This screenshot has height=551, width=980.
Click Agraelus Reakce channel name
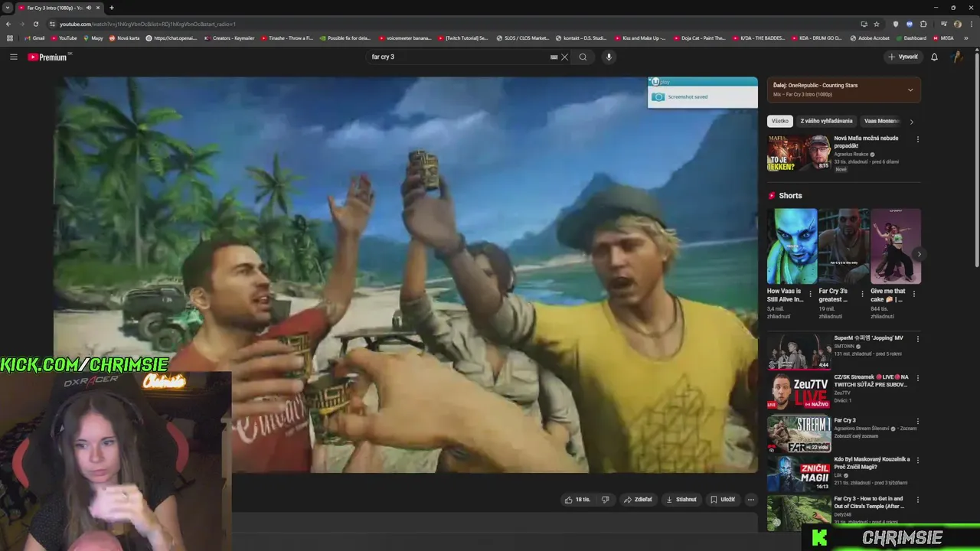tap(851, 155)
